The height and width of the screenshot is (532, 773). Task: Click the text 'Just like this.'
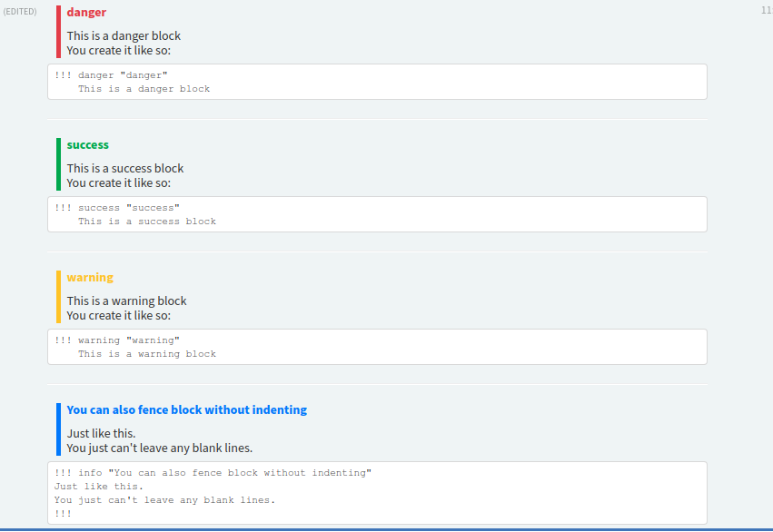click(x=101, y=433)
